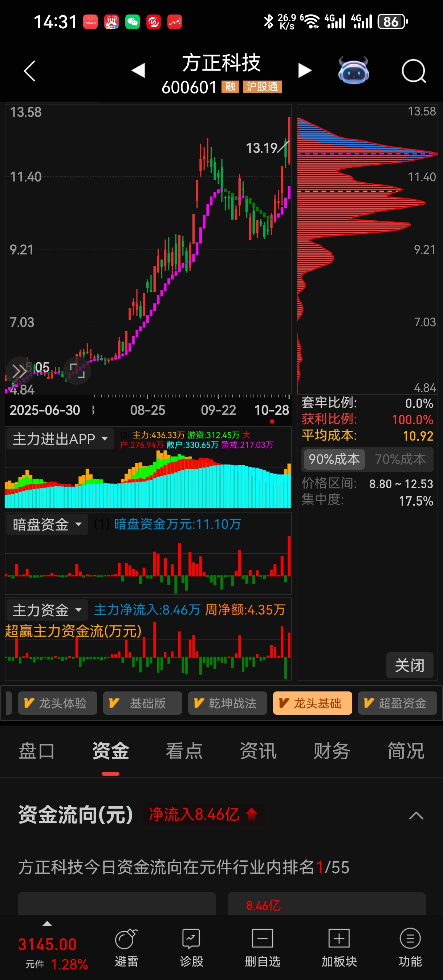Go to previous stock with left triangle
443x980 pixels.
coord(138,70)
